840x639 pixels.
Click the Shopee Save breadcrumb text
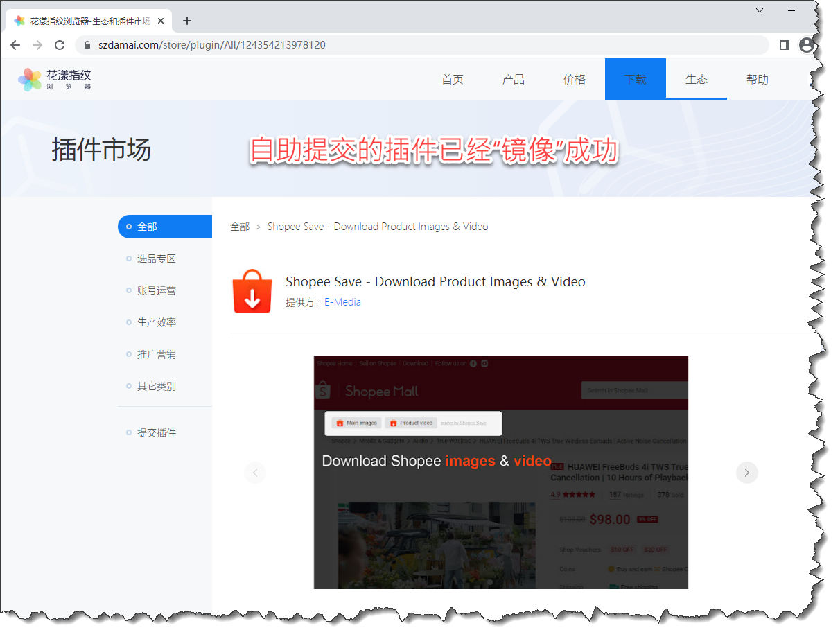point(378,227)
